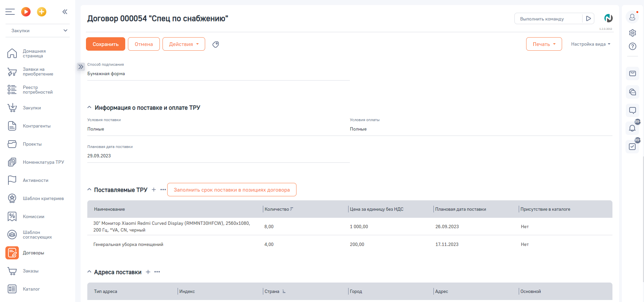Click the Комиссии percent icon
This screenshot has width=644, height=302.
pyautogui.click(x=12, y=216)
